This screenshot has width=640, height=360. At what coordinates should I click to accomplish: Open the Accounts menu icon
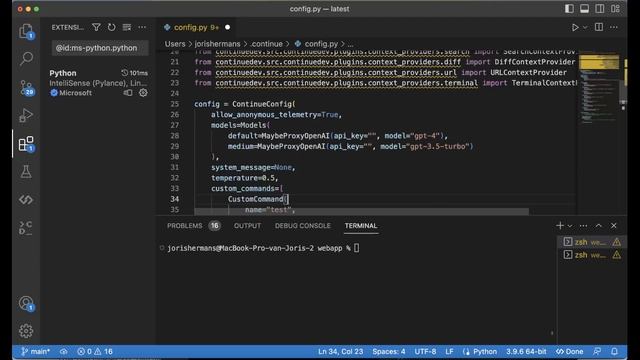(x=26, y=303)
